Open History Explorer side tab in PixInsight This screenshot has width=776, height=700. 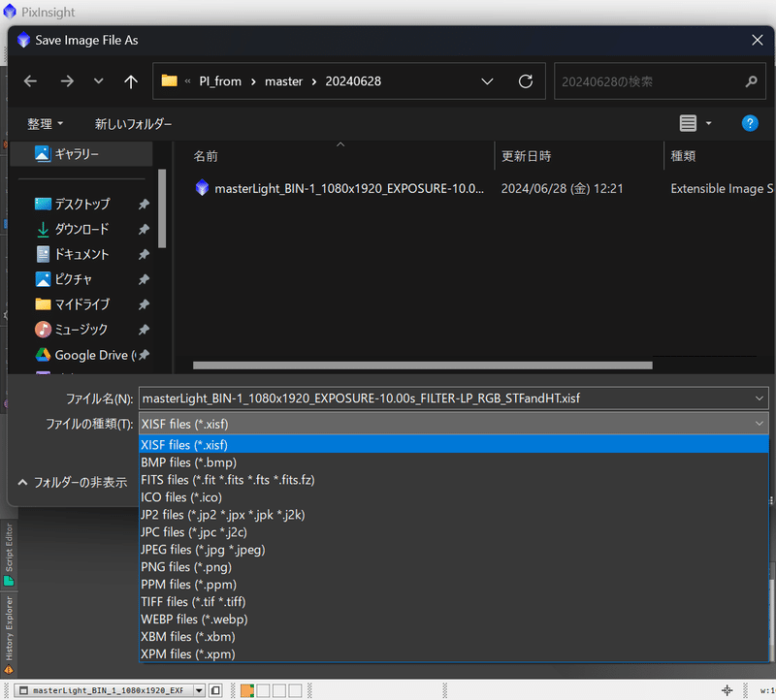tap(9, 636)
